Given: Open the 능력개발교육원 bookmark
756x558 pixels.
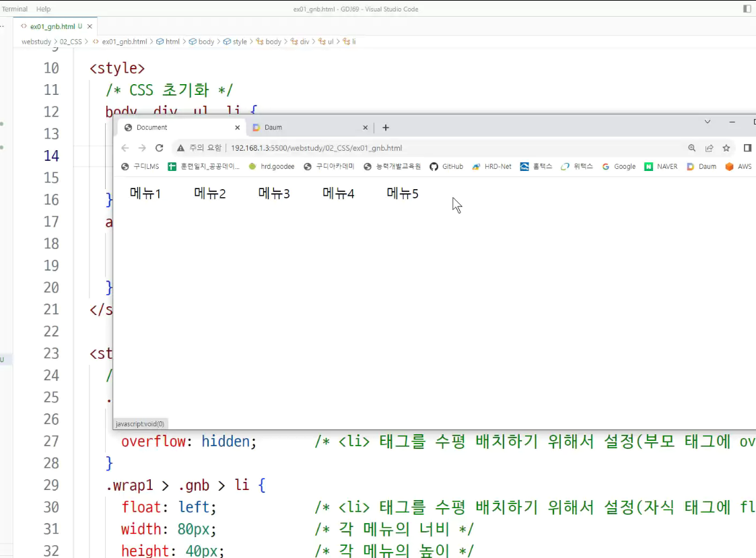Looking at the screenshot, I should coord(392,166).
